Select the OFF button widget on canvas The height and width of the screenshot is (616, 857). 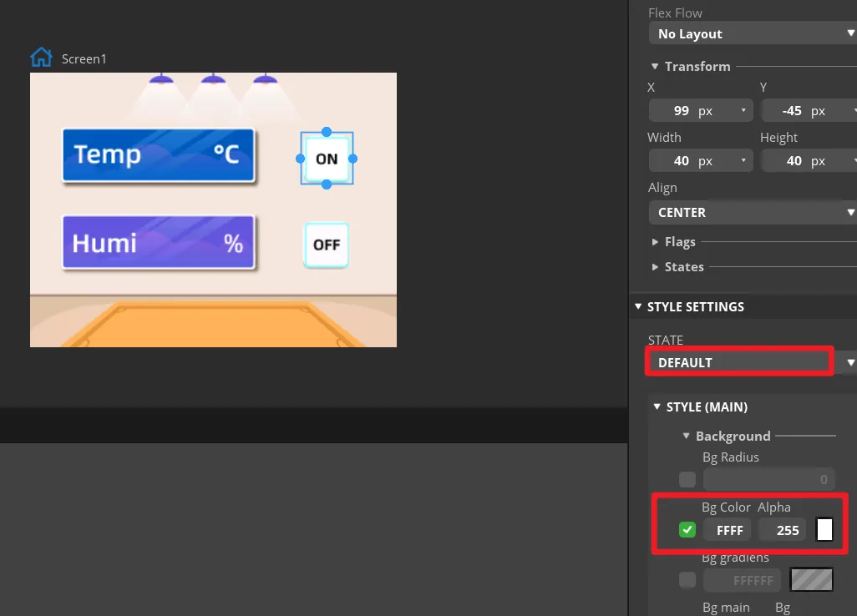(326, 245)
